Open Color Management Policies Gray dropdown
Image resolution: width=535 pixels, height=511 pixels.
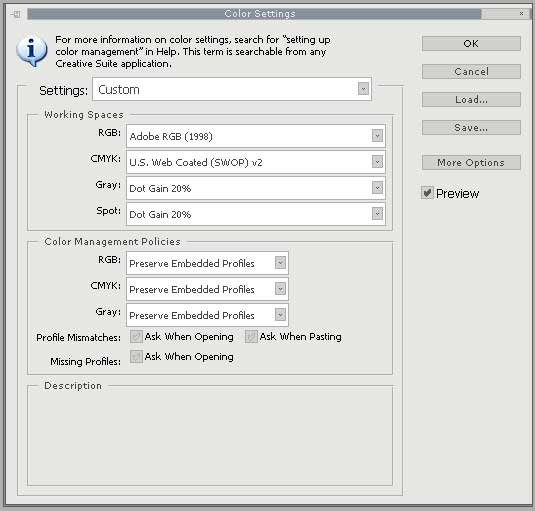pos(207,315)
